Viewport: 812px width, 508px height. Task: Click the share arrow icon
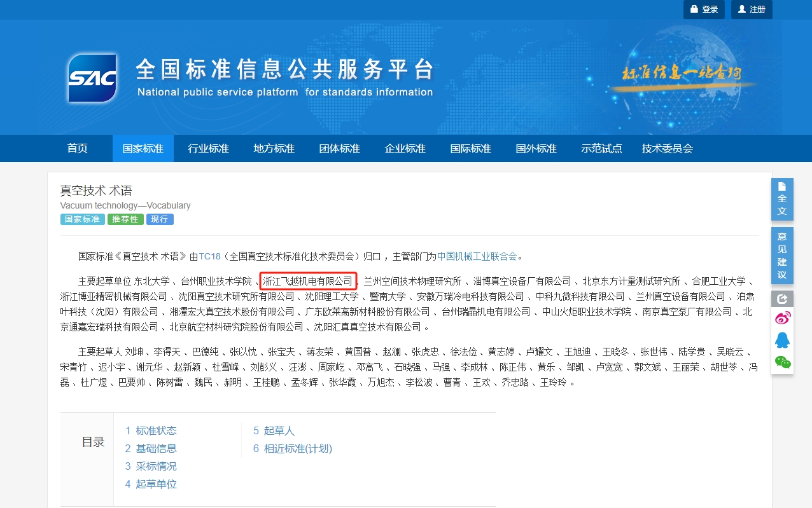pos(782,299)
